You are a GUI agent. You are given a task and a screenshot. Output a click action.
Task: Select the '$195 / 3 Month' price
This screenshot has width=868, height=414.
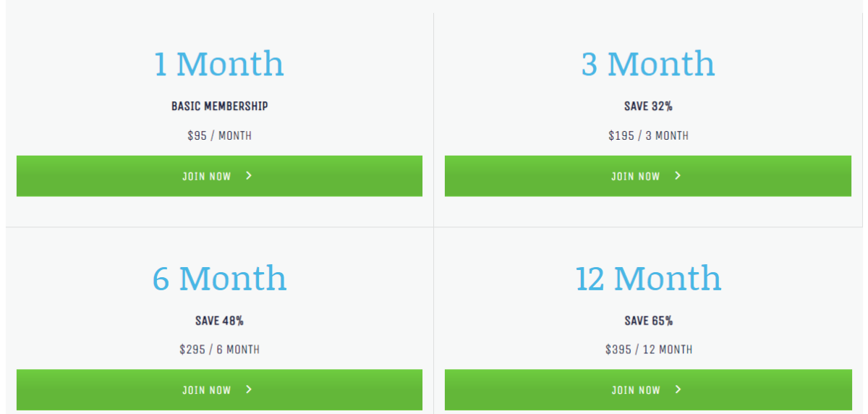[x=648, y=135]
